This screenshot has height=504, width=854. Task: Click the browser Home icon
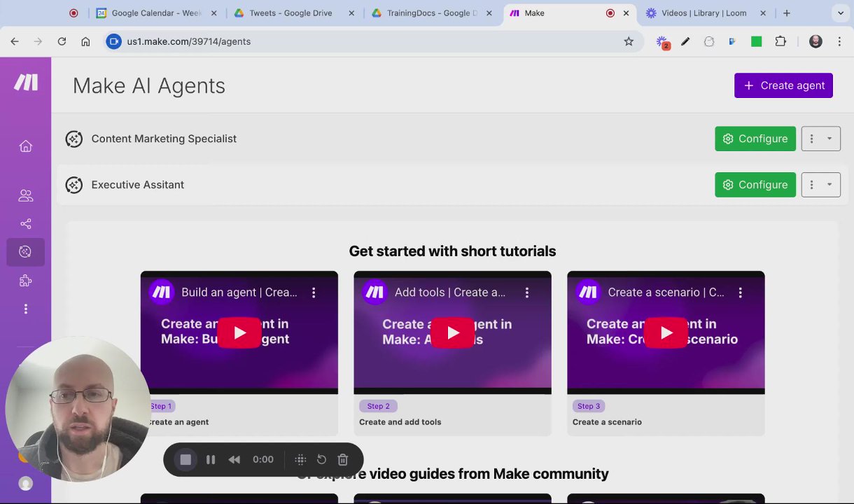pos(85,41)
